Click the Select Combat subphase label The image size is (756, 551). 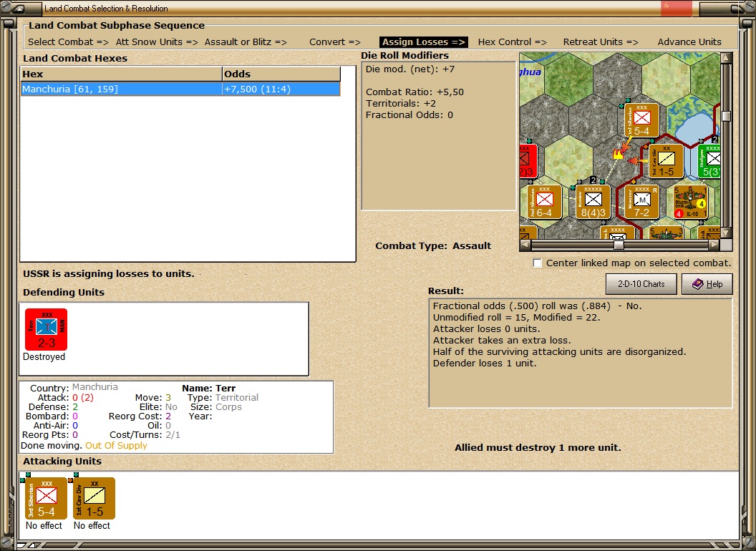pyautogui.click(x=68, y=42)
